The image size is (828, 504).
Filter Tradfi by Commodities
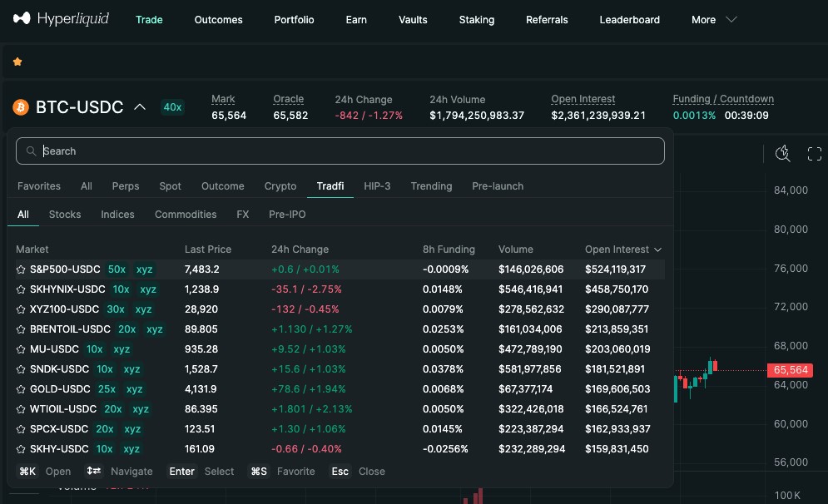click(186, 215)
